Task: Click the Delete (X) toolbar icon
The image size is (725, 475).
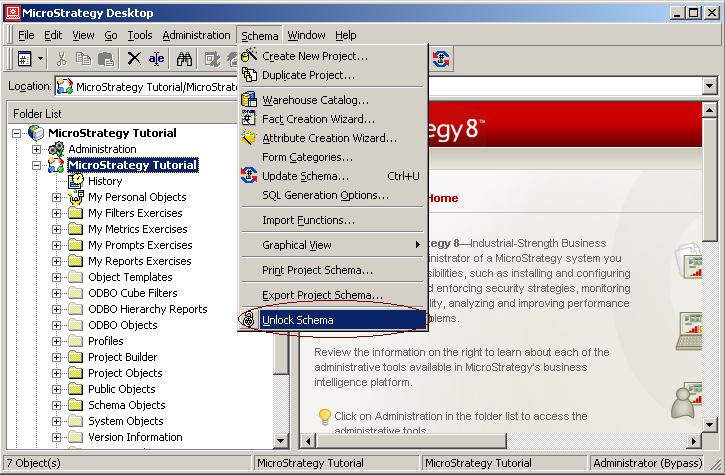Action: [x=134, y=60]
